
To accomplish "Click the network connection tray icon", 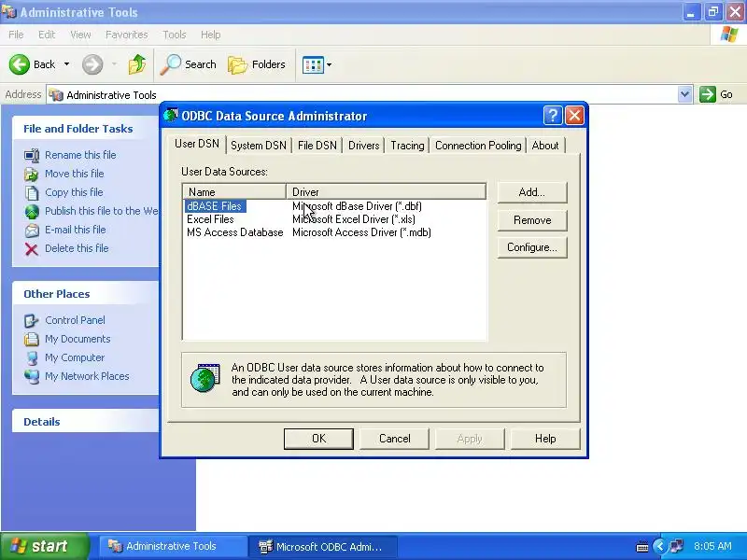I will click(676, 546).
